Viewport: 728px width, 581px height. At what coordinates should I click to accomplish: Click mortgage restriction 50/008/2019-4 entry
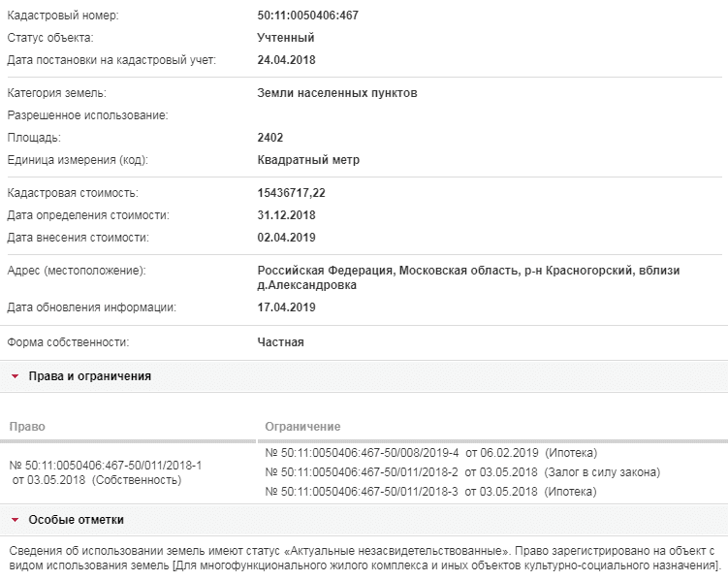[430, 453]
